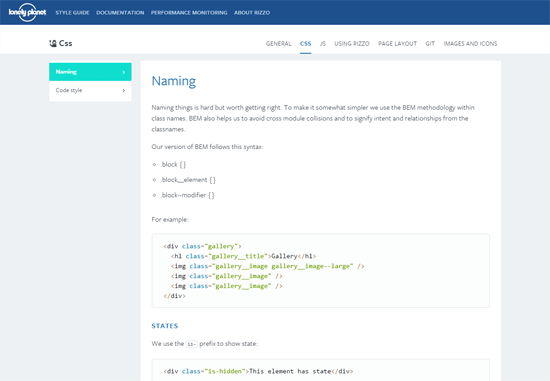Click the '.block--modifier {}' list item
The image size is (550, 381).
tap(187, 195)
